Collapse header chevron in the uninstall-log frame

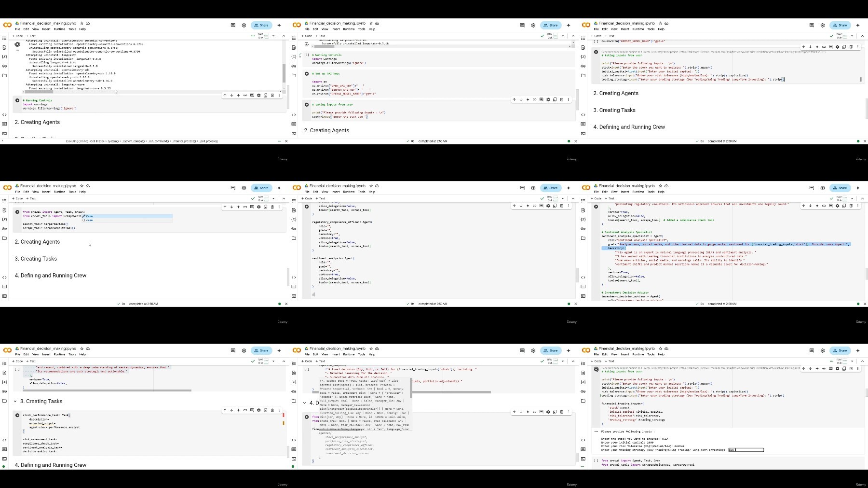(x=284, y=36)
